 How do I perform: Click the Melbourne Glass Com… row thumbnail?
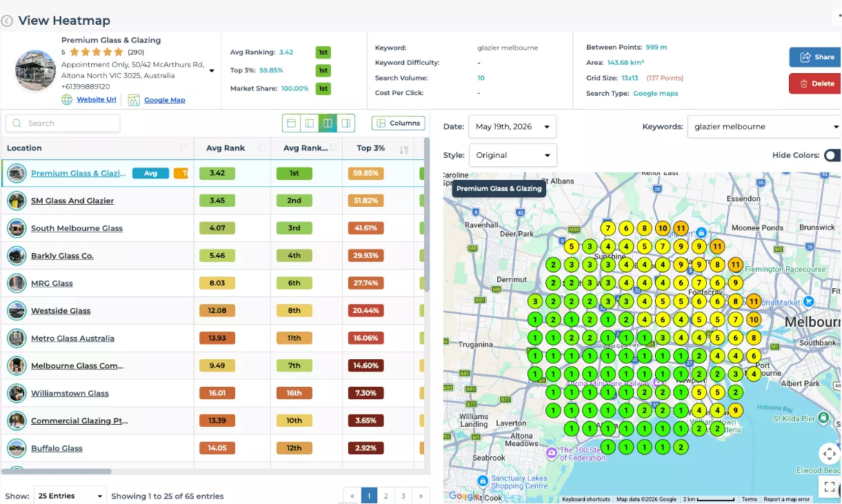tap(17, 366)
